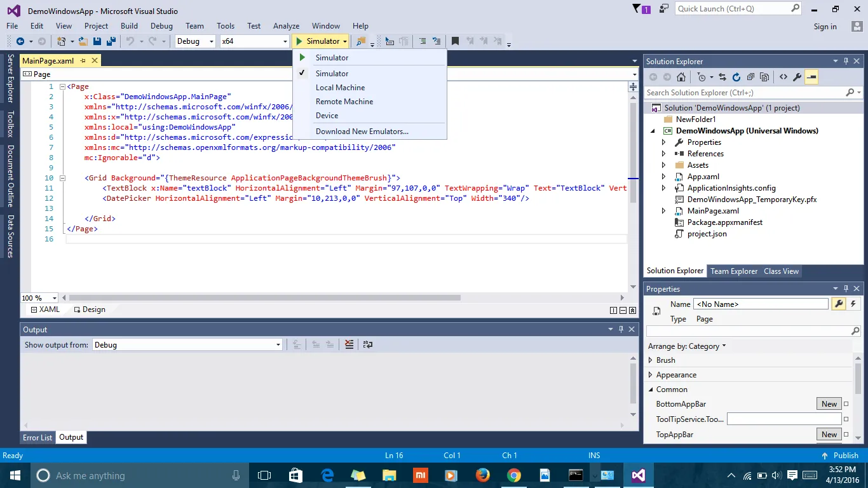Click Download New Emulators link
This screenshot has width=868, height=488.
pos(362,132)
